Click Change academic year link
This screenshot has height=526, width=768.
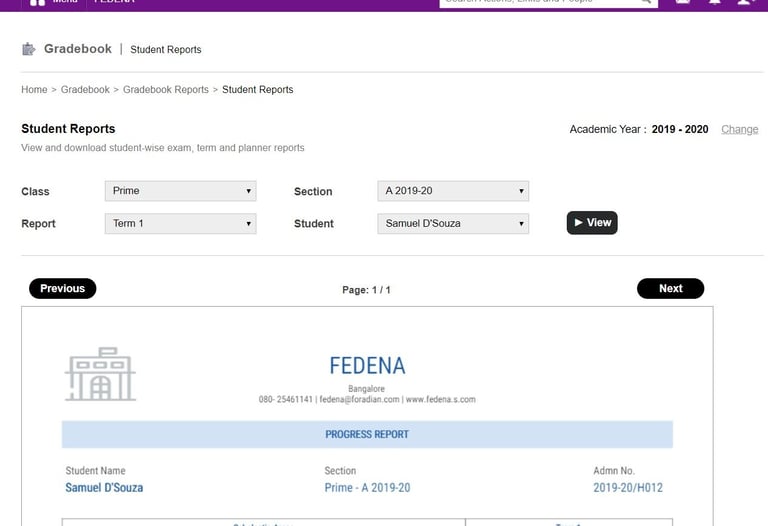tap(739, 130)
